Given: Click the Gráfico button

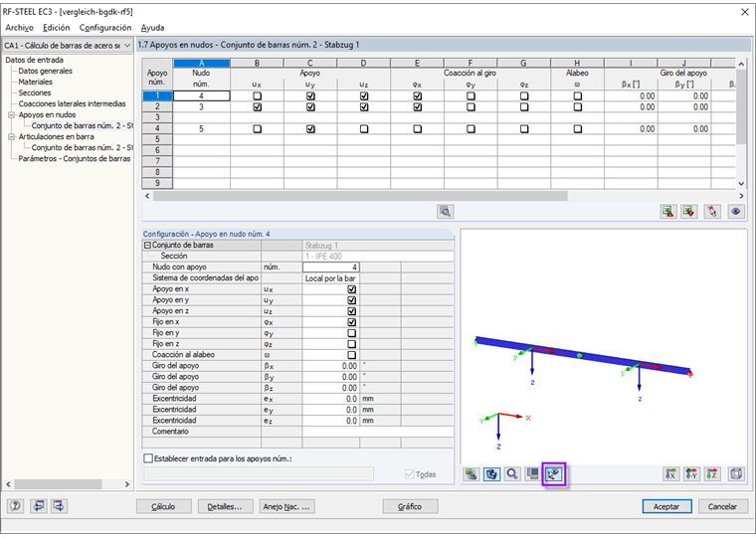Looking at the screenshot, I should tap(410, 506).
